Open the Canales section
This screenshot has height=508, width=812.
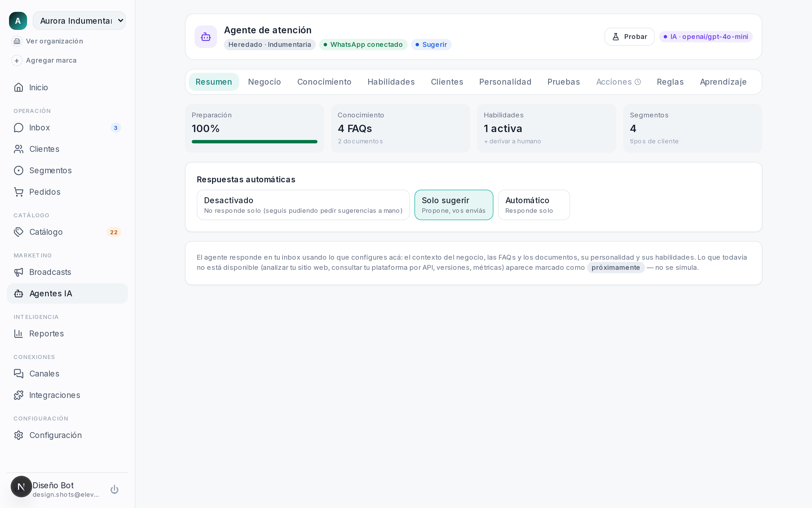click(x=67, y=374)
